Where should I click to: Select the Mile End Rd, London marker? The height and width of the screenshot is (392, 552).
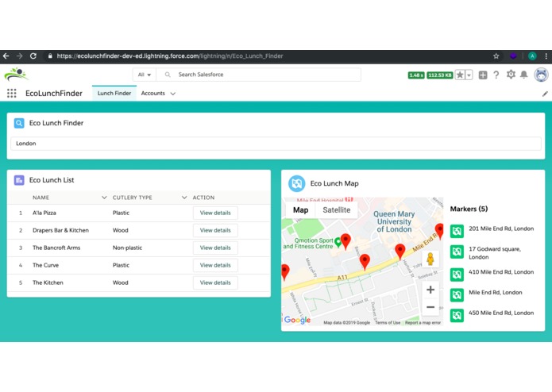tap(492, 294)
